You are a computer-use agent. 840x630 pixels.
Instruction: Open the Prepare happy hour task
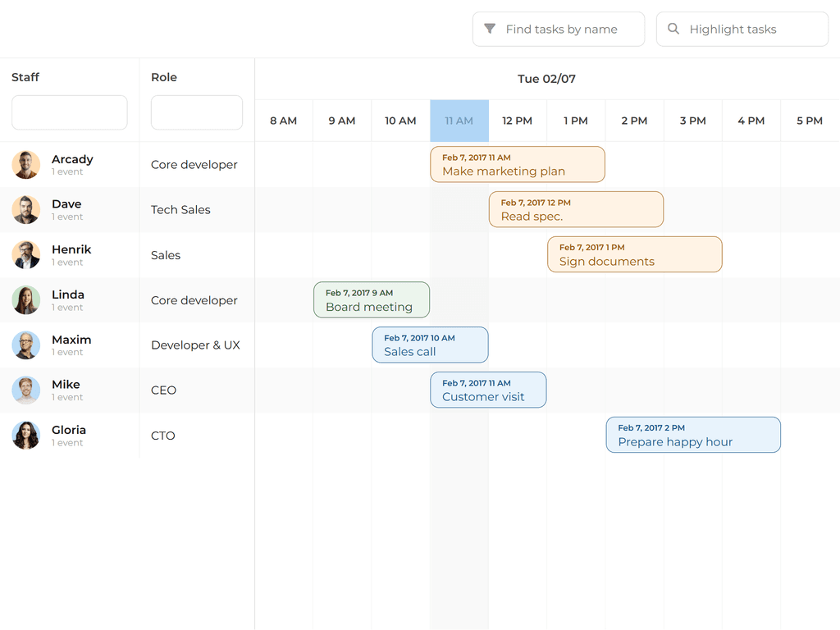[693, 435]
